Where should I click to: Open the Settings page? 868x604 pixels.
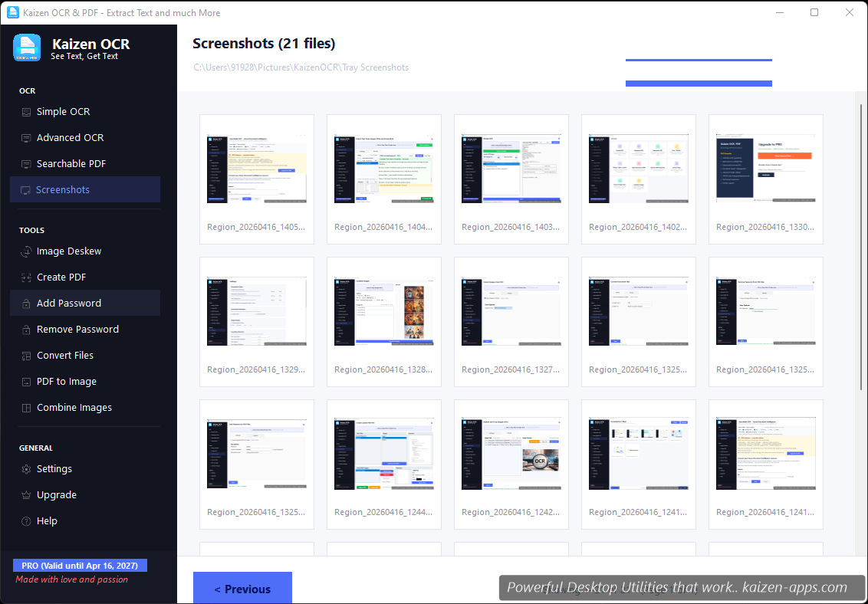54,468
